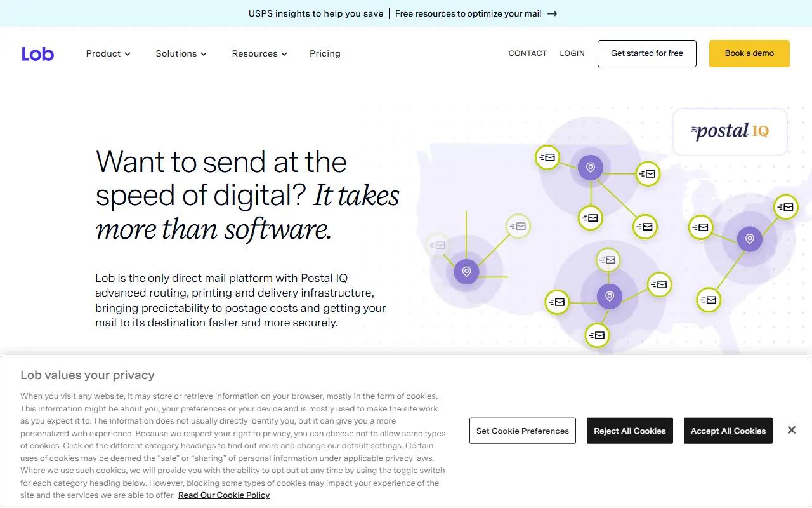Follow the Free resources to optimize your mail link
The image size is (812, 508).
476,13
